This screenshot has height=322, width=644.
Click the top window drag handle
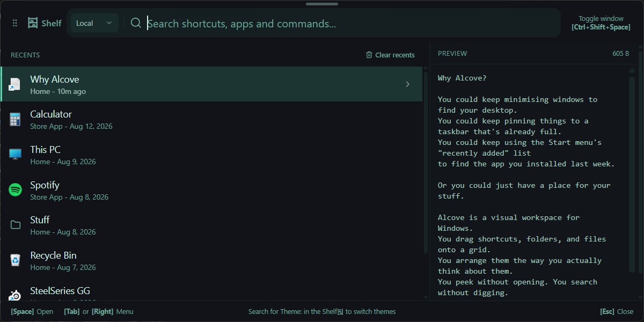pos(322,4)
